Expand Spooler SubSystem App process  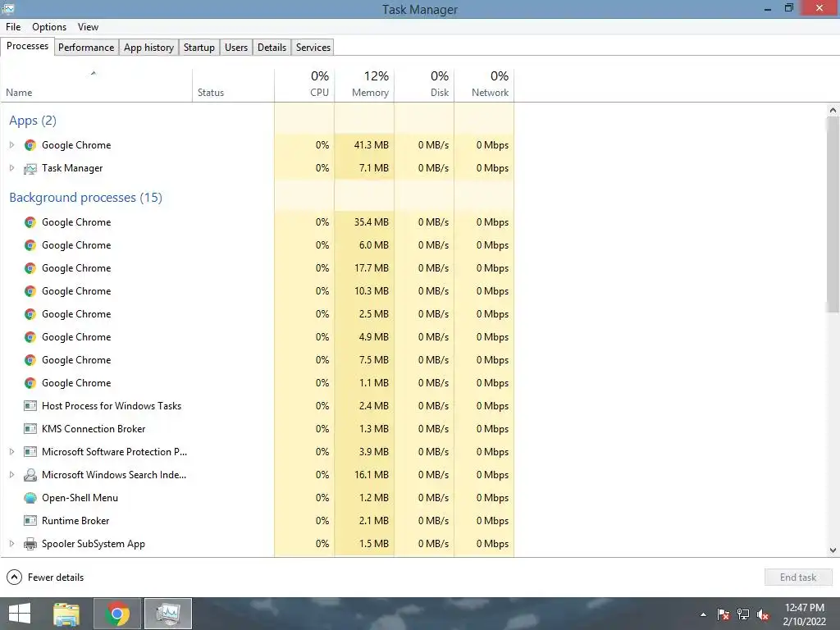coord(11,544)
